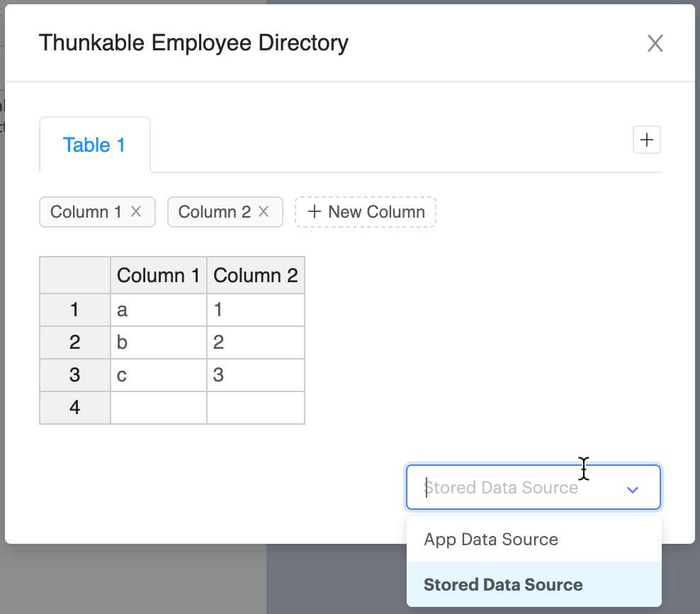Select the Column 2 header cell
The image size is (700, 614).
click(256, 275)
